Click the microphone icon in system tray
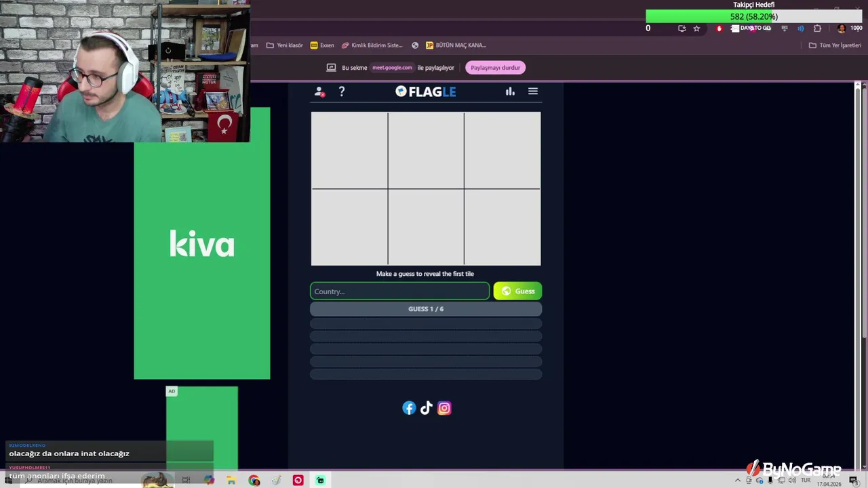Screen dimensions: 868x488 770,481
